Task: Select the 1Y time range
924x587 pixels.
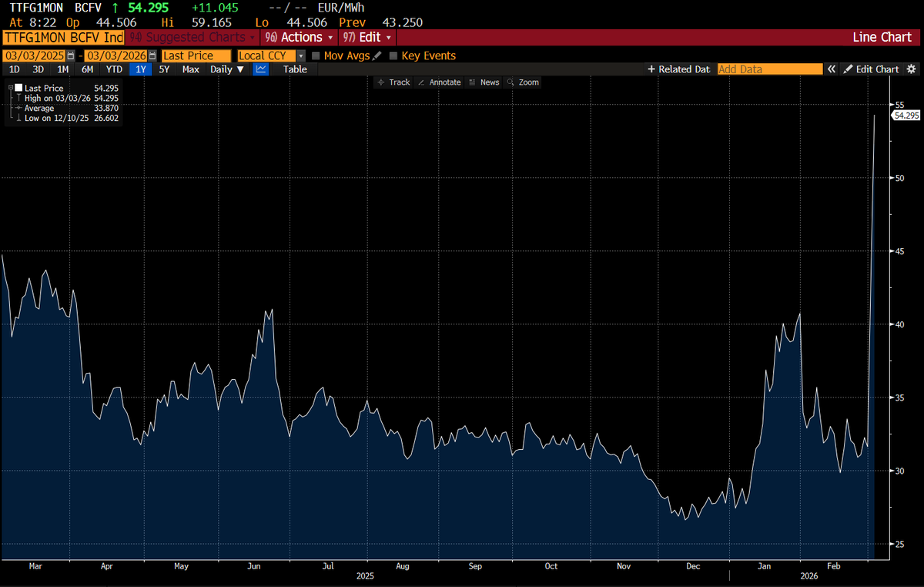Action: click(x=140, y=69)
